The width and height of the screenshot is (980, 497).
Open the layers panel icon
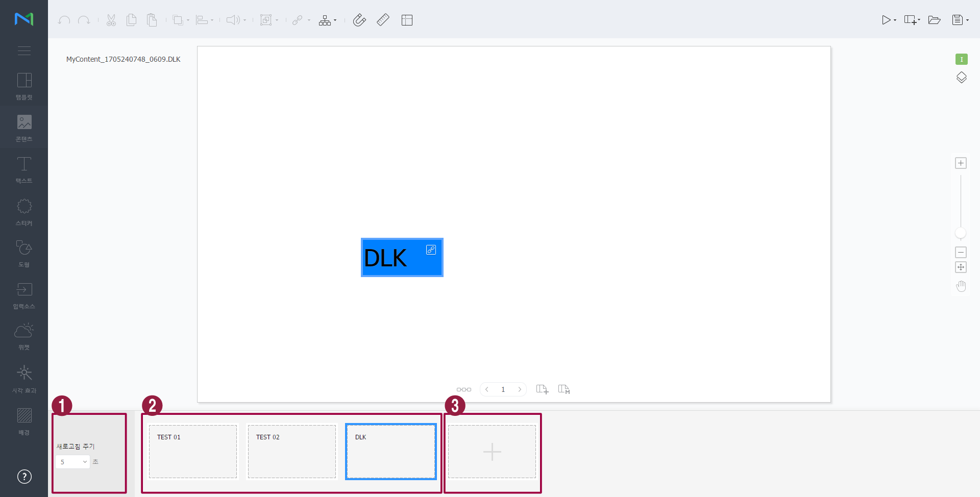pyautogui.click(x=961, y=78)
